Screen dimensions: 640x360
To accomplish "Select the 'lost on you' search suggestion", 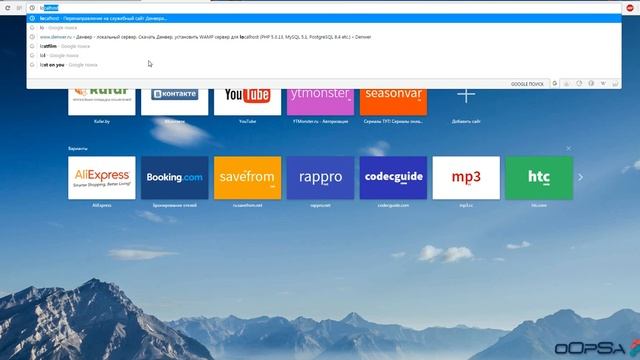I will pos(324,65).
